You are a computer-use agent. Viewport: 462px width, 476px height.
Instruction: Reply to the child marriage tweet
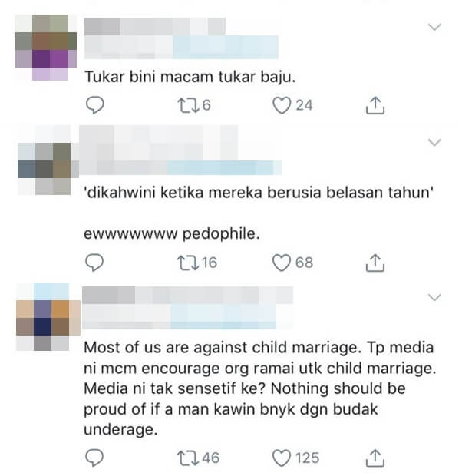coord(94,458)
